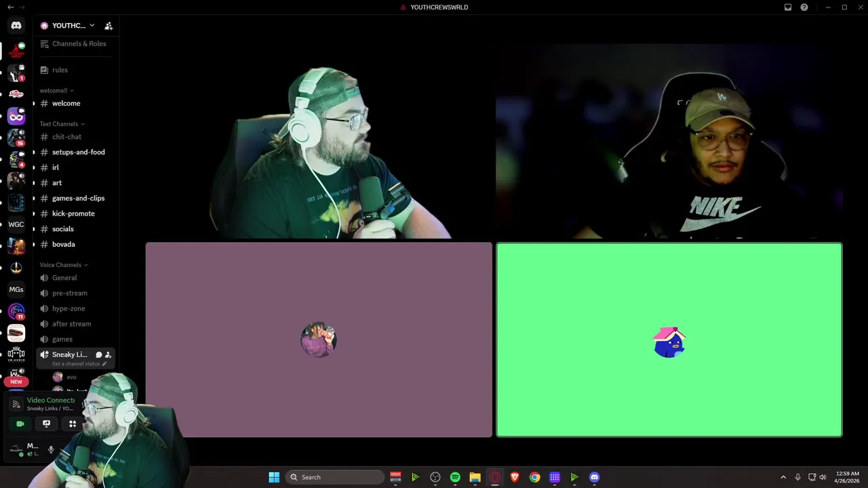Open the chit-chat channel

click(x=76, y=137)
